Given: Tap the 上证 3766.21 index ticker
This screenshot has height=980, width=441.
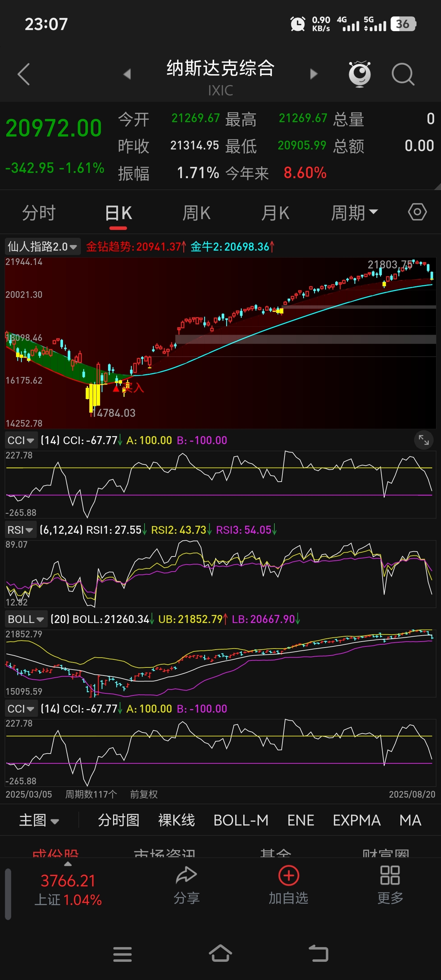Looking at the screenshot, I should pos(68,889).
